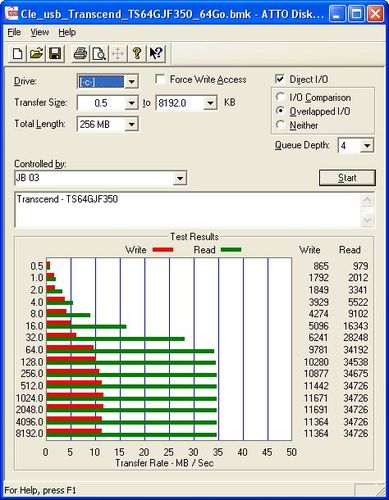Maximize the ATTO Disk Benchmark window
This screenshot has width=389, height=500.
[x=356, y=14]
